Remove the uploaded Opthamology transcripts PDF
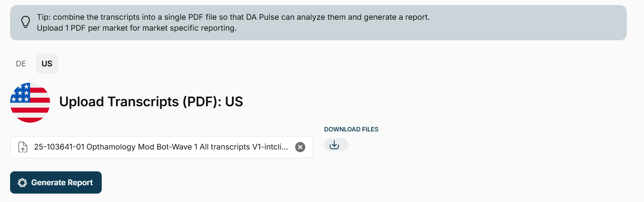This screenshot has height=202, width=644. (300, 147)
